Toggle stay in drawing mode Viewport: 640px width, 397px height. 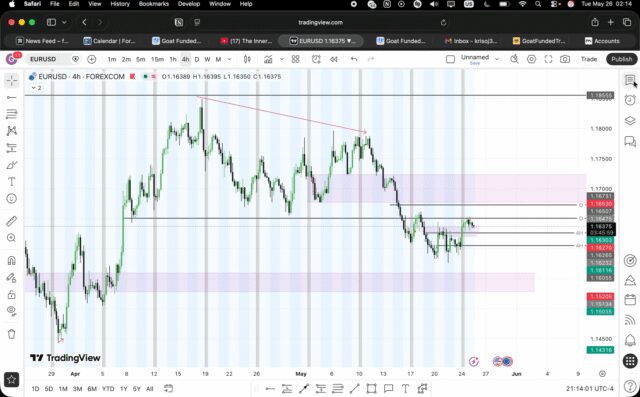[x=11, y=277]
